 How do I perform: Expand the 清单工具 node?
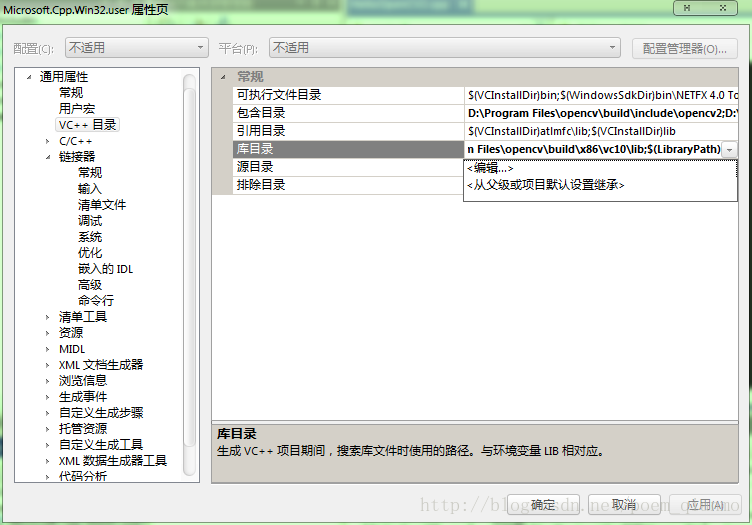pyautogui.click(x=47, y=317)
